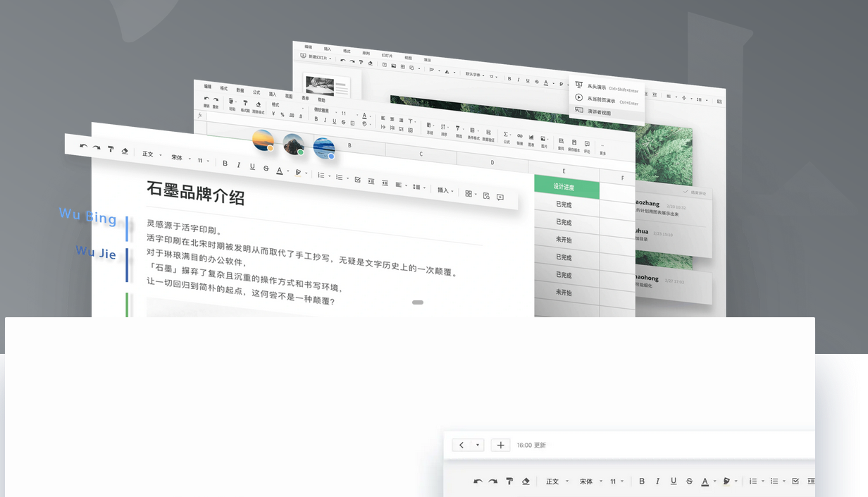
Task: Click checklist button in bottom document toolbar
Action: click(x=795, y=481)
